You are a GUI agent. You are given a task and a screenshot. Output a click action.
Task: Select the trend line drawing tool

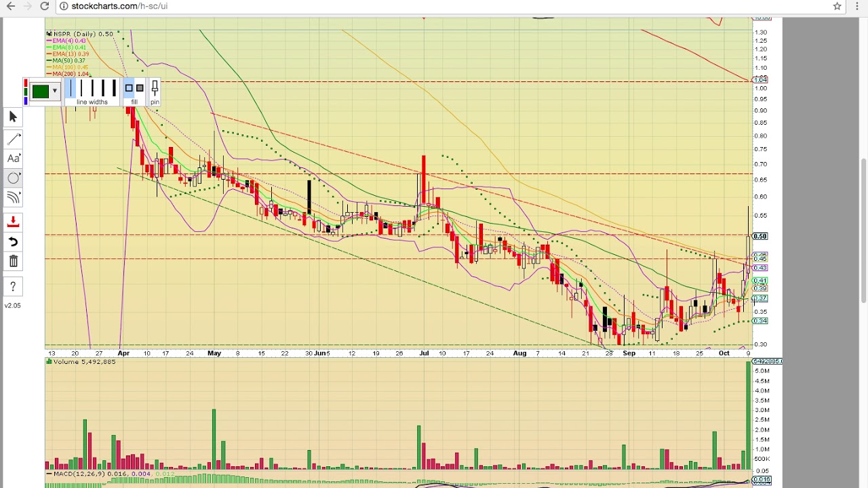13,139
